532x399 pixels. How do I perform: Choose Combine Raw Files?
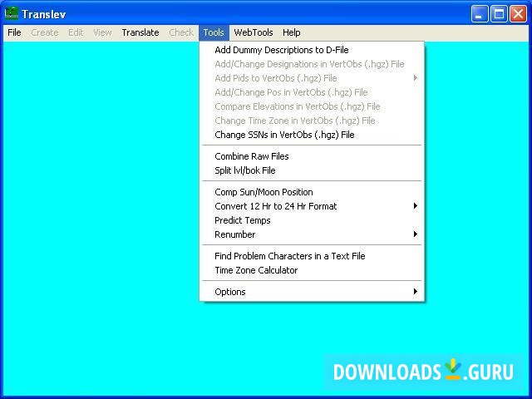(x=312, y=156)
